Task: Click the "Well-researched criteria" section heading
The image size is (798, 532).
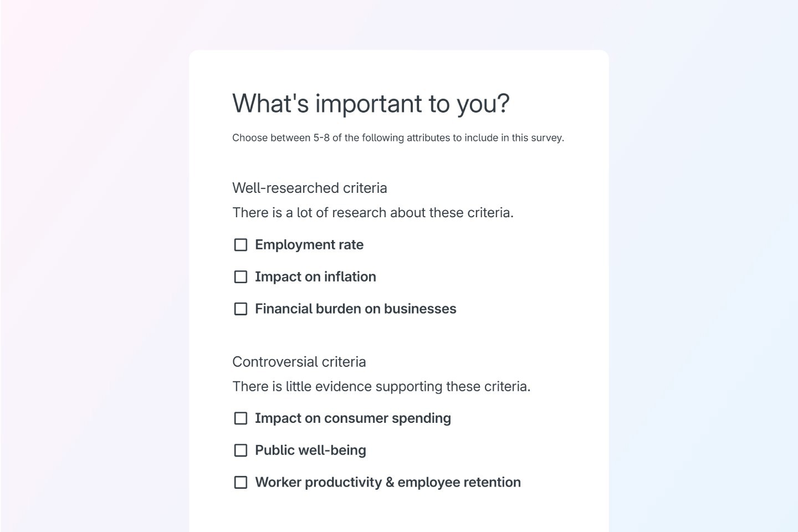Action: tap(309, 188)
